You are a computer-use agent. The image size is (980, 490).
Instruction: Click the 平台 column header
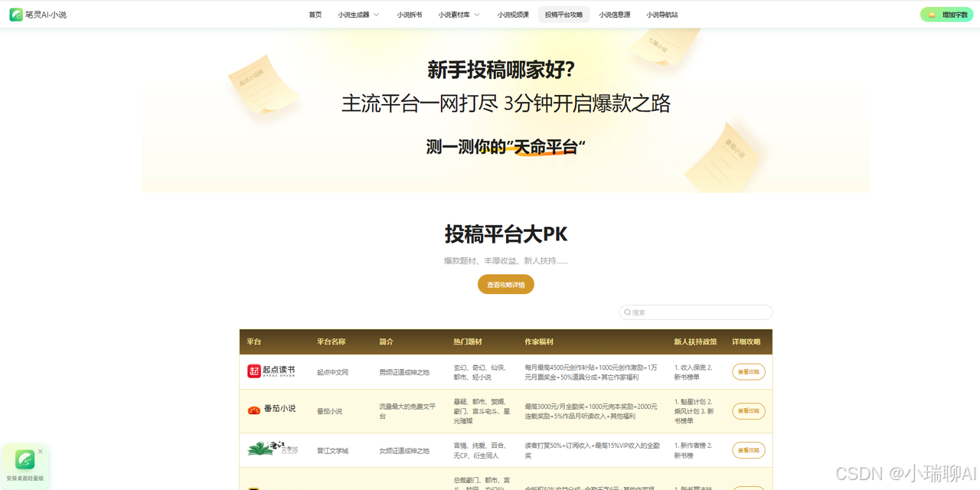(254, 342)
